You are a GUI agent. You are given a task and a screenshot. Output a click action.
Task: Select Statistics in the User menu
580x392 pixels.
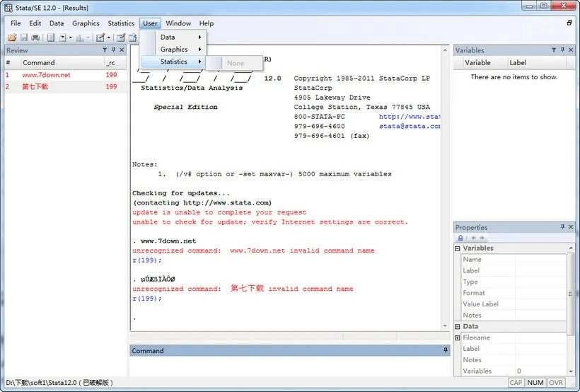pyautogui.click(x=173, y=62)
